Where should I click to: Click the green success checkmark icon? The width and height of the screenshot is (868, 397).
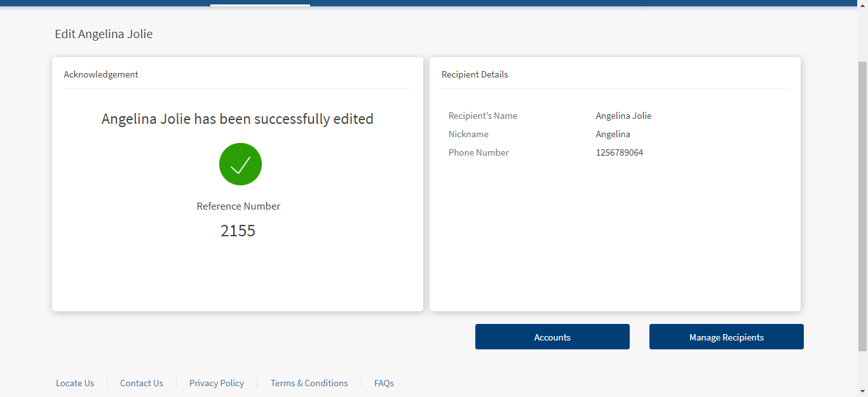240,164
